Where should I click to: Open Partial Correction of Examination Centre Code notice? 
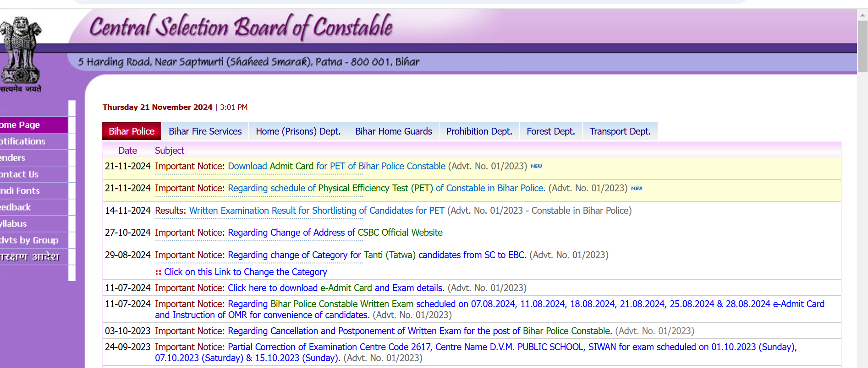click(476, 352)
